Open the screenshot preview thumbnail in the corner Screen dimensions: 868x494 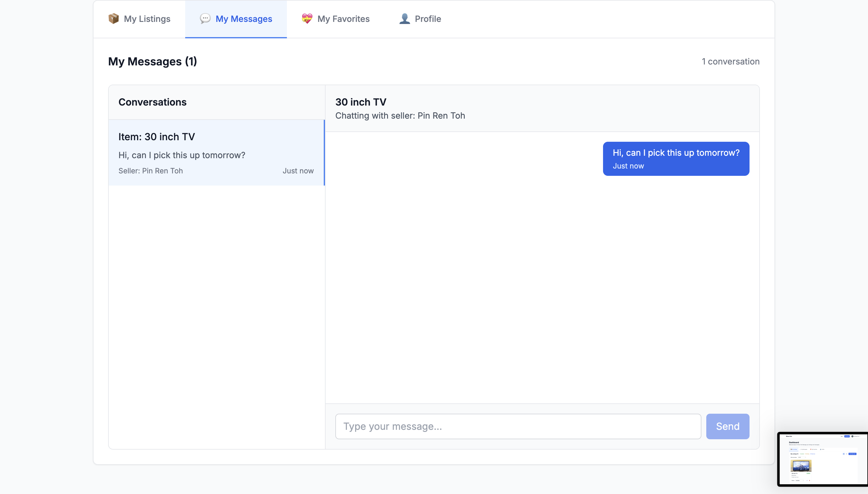click(x=823, y=459)
